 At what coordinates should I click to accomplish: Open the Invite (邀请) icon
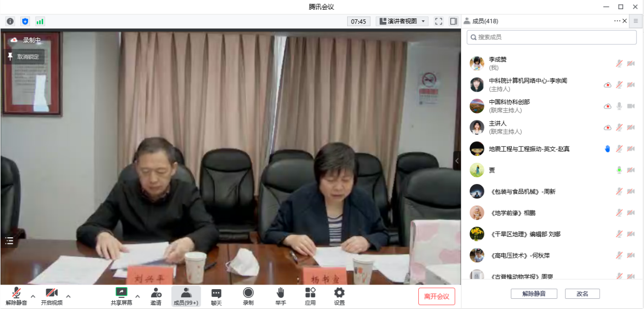click(156, 296)
